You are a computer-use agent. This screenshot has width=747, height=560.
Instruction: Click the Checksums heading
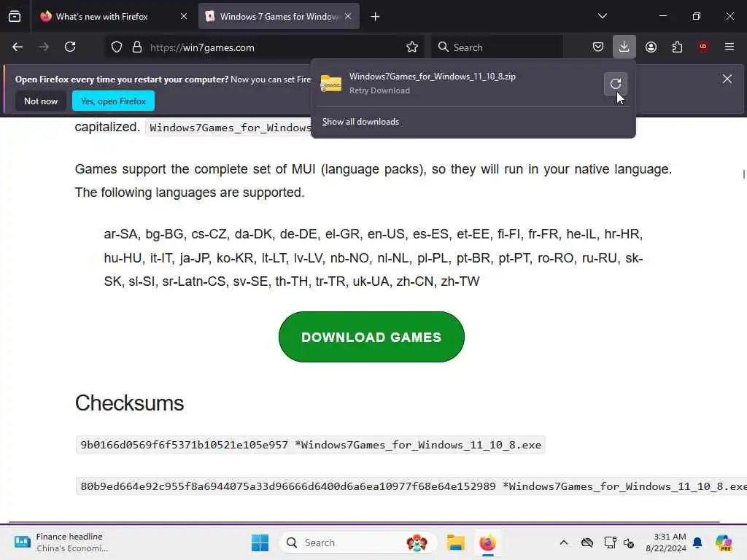(129, 403)
